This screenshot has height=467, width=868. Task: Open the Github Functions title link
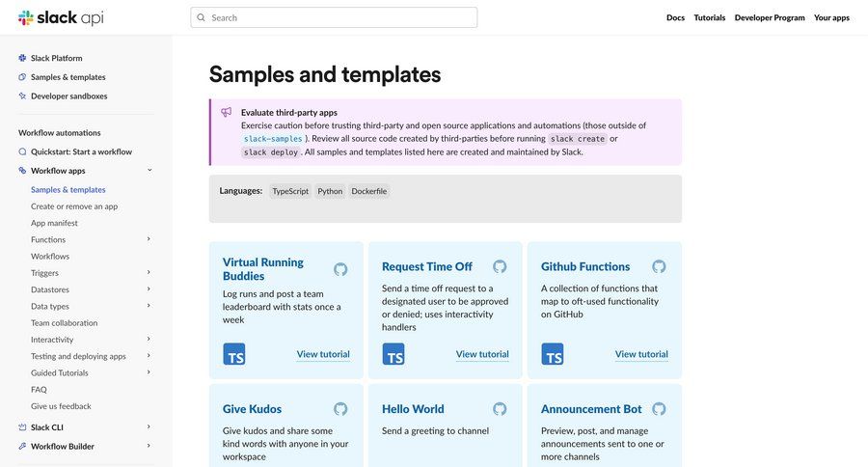click(585, 266)
